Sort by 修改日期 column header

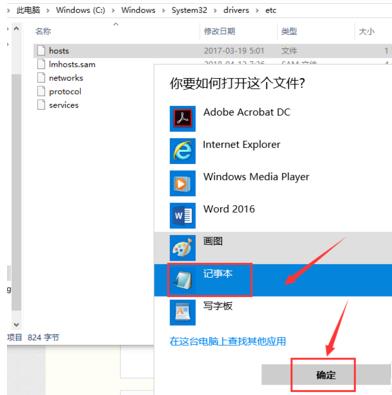(220, 31)
